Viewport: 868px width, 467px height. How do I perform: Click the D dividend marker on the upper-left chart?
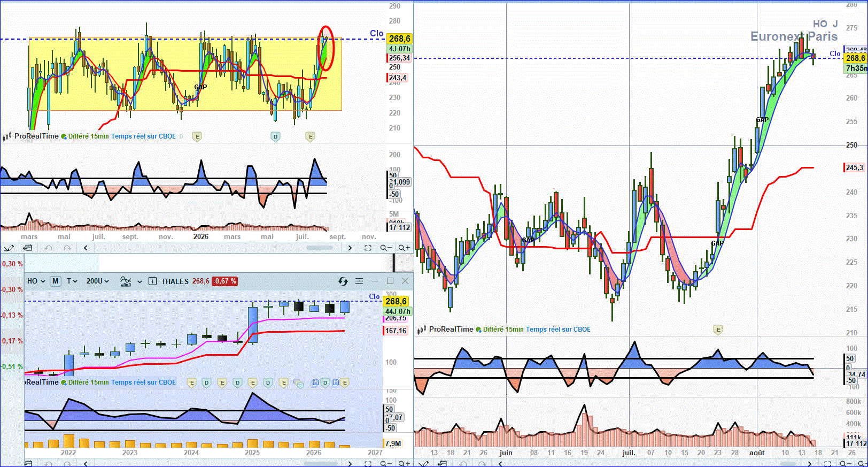tap(275, 136)
